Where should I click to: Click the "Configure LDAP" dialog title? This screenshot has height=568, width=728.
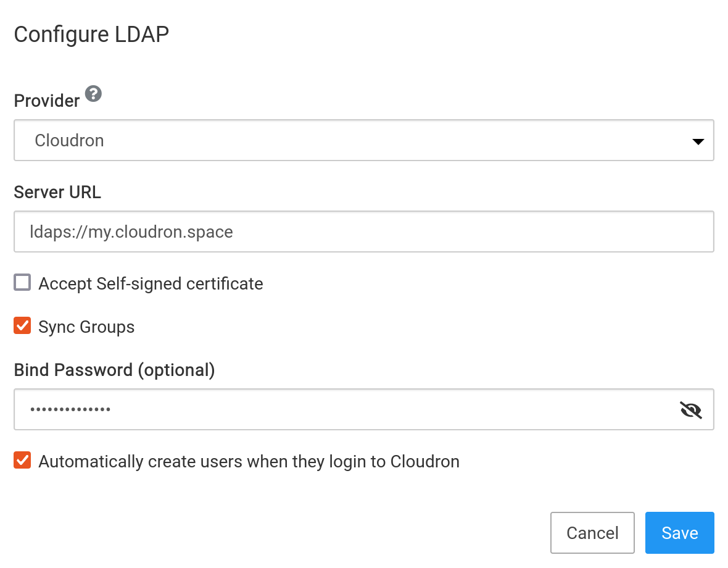tap(91, 35)
